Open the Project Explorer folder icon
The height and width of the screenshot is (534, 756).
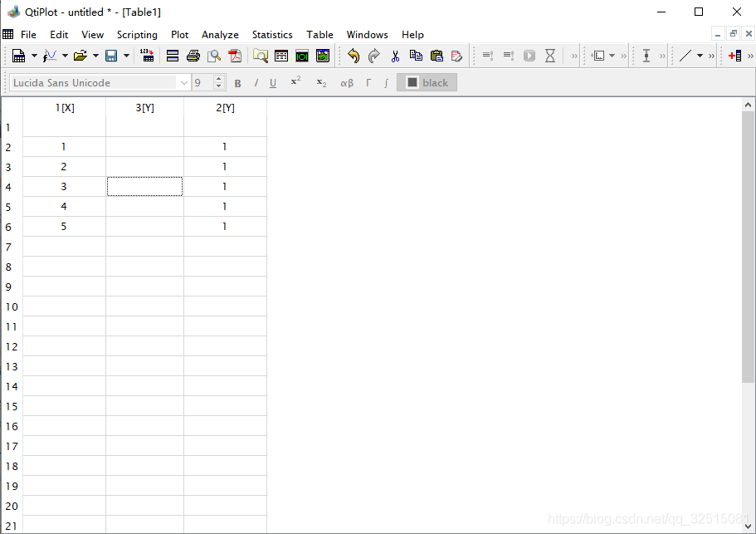click(261, 56)
